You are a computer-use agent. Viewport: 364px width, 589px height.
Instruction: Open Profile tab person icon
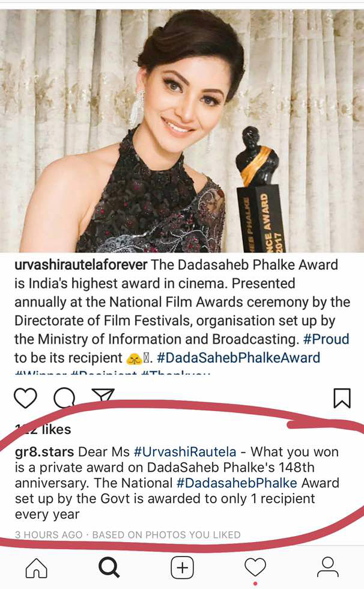click(328, 567)
